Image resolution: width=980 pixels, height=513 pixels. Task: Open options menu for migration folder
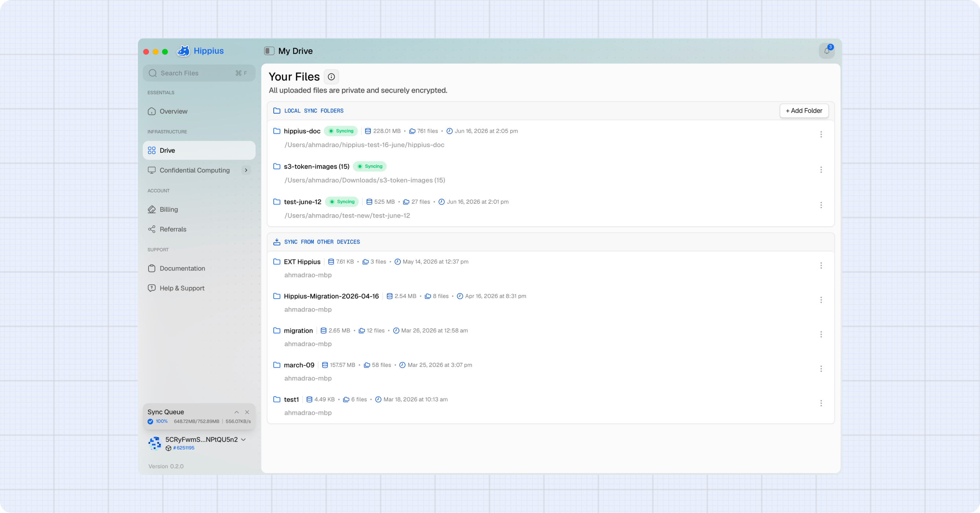pos(821,334)
